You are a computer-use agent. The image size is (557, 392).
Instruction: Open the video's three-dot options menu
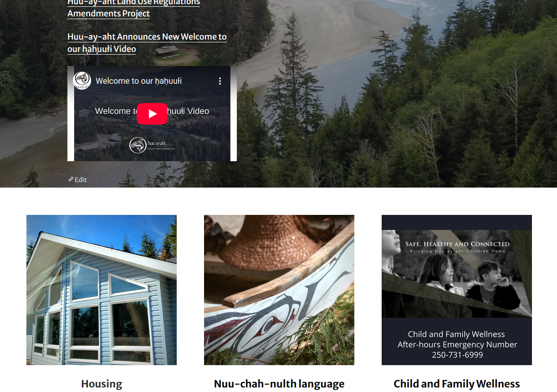coord(220,81)
